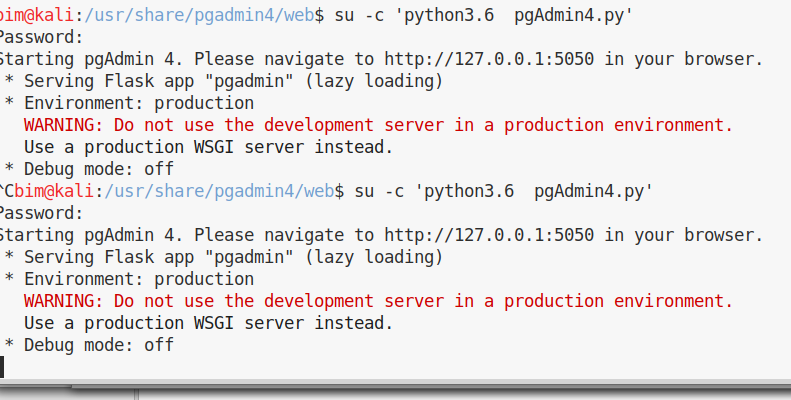Click the first Password: prompt

40,37
